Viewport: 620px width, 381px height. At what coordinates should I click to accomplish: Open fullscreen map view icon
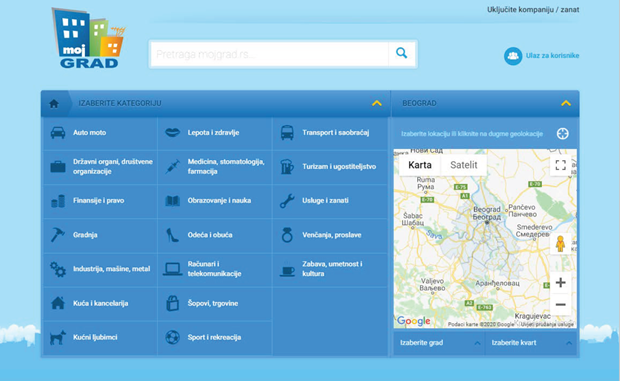click(561, 165)
